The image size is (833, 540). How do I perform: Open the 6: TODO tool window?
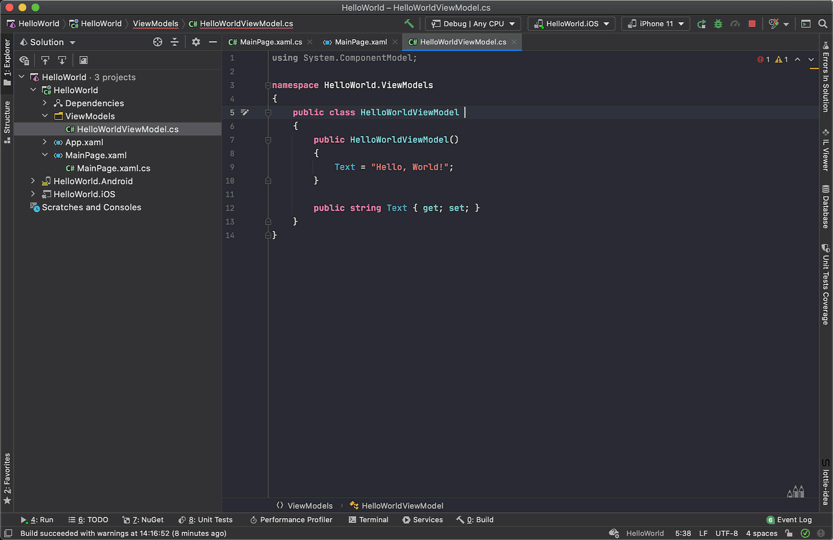coord(88,520)
